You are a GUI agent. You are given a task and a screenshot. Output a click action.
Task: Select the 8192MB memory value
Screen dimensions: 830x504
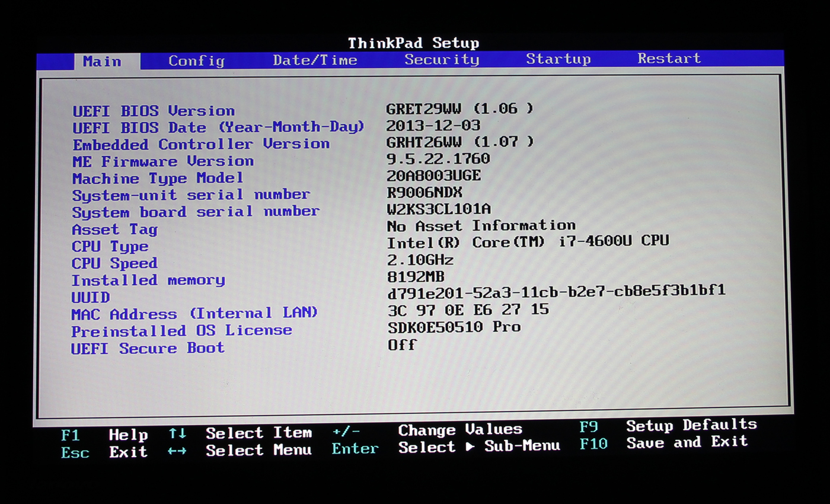tap(416, 277)
